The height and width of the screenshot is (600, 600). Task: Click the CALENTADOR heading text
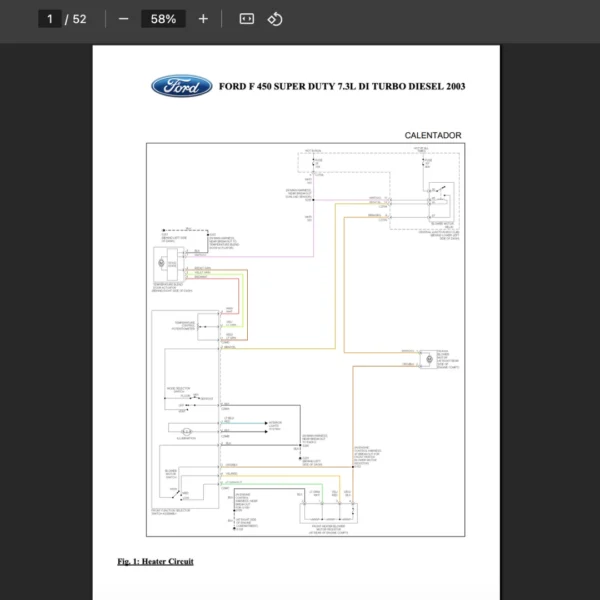coord(433,135)
